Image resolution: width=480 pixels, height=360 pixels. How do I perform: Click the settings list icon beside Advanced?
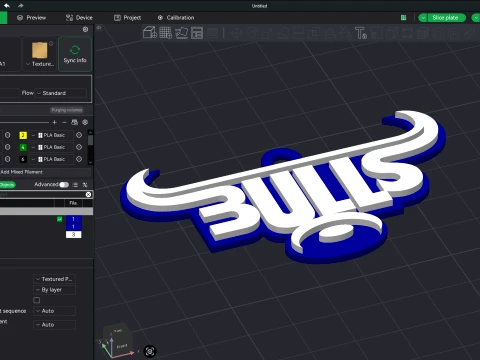click(75, 185)
